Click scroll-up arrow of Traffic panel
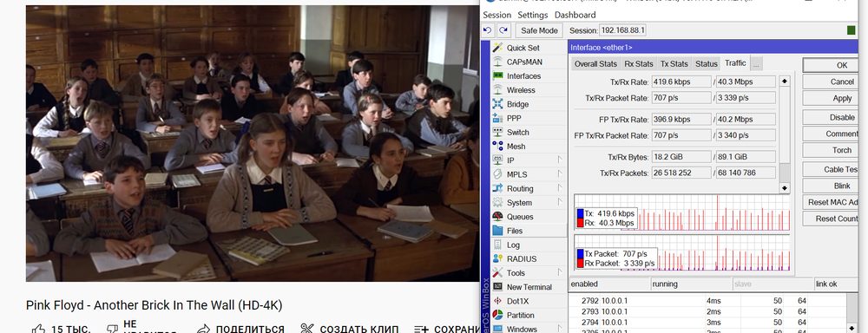This screenshot has height=333, width=868. click(785, 82)
